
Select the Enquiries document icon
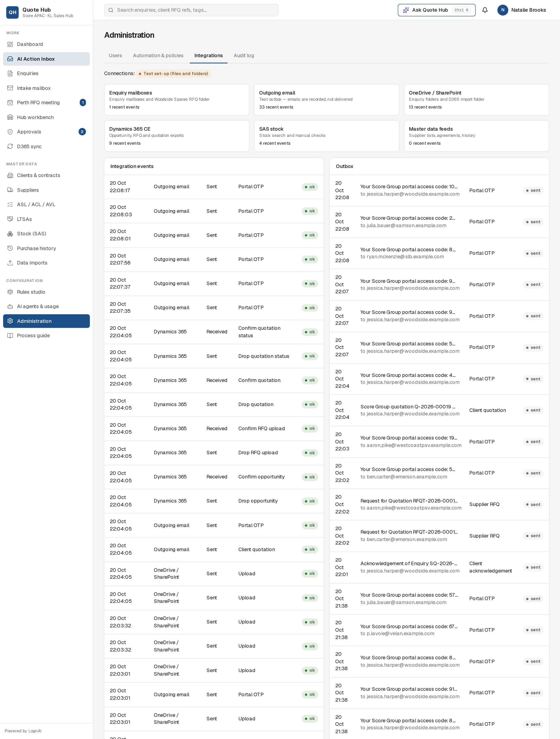pos(10,73)
